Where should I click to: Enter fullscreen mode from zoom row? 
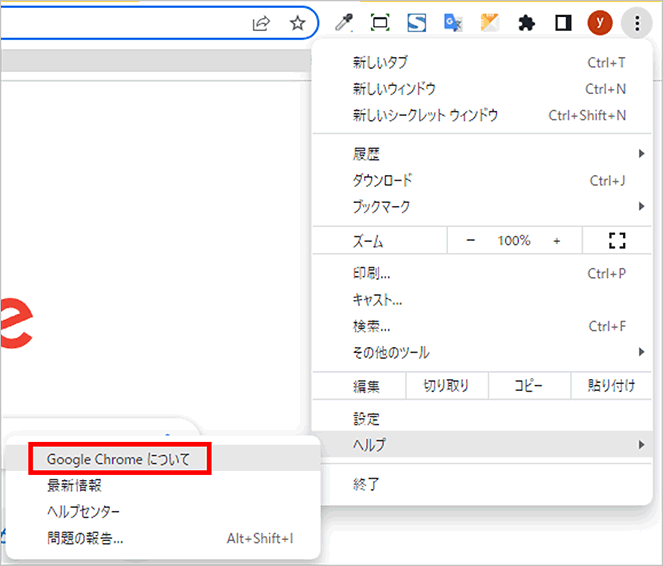(617, 241)
